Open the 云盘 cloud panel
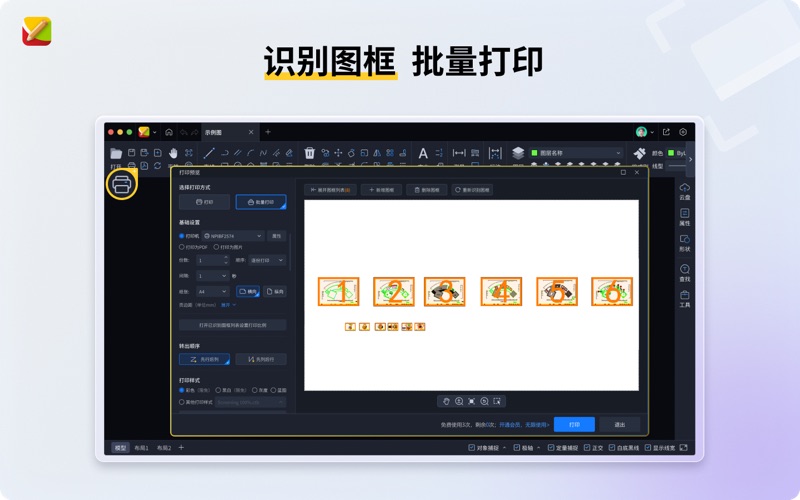 coord(685,192)
